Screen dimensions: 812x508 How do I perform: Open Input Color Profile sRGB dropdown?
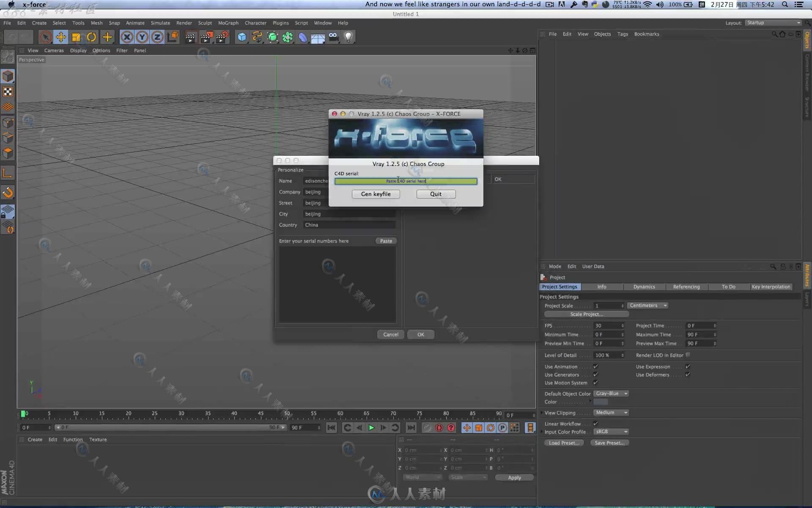(x=611, y=431)
